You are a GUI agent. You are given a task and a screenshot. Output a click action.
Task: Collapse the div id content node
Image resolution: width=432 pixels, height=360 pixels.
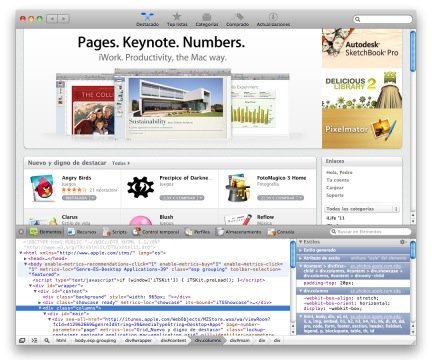[x=35, y=291]
